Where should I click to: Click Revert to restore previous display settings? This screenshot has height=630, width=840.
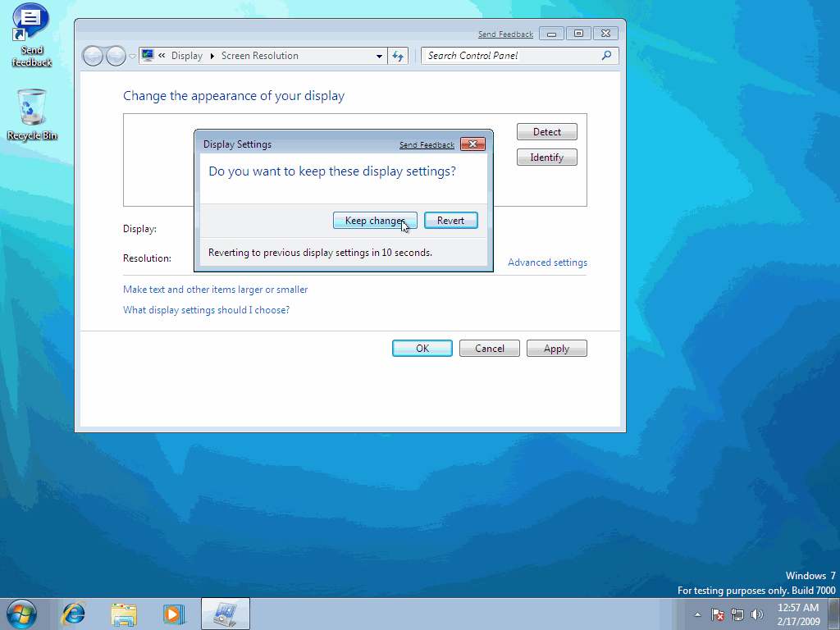(x=450, y=220)
